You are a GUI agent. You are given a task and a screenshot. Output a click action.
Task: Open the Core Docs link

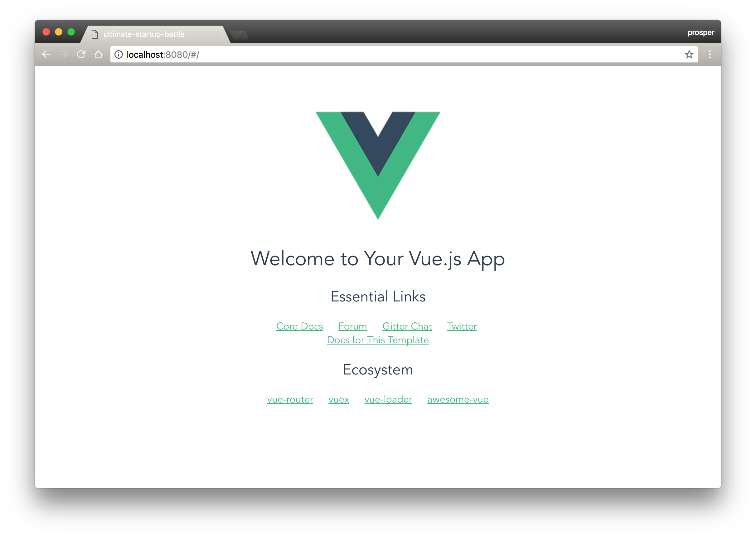point(300,326)
